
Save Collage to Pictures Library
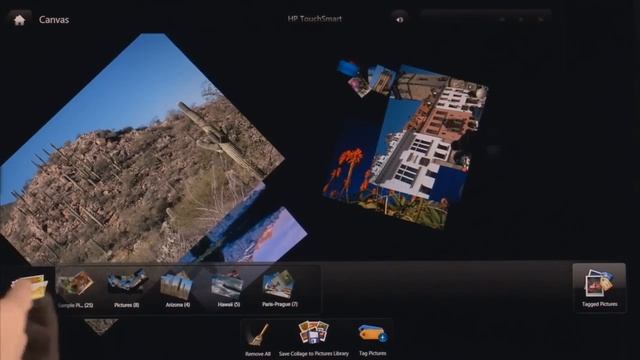coord(313,338)
